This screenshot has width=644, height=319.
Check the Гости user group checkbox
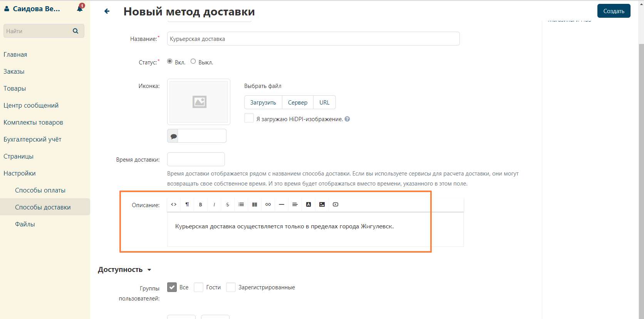[198, 287]
